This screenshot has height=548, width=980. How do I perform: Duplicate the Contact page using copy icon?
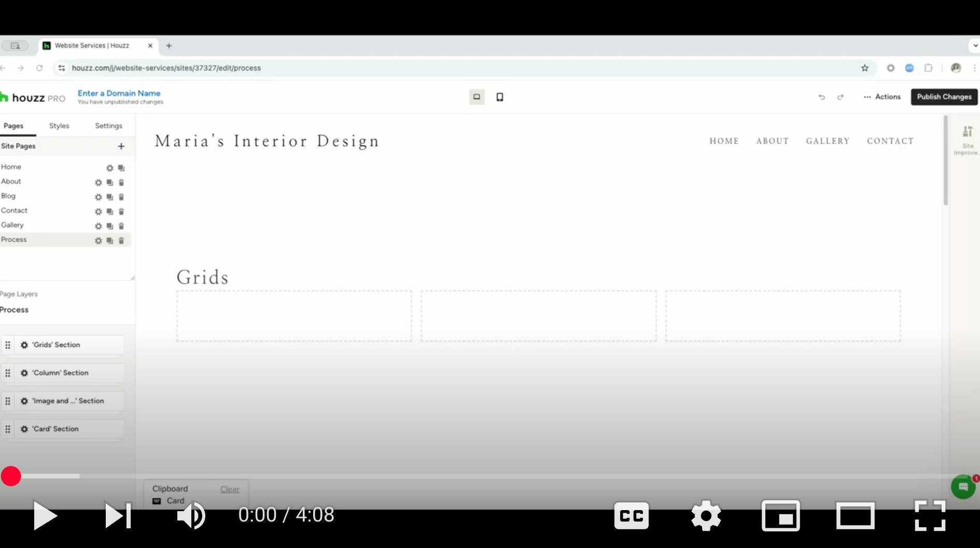110,212
